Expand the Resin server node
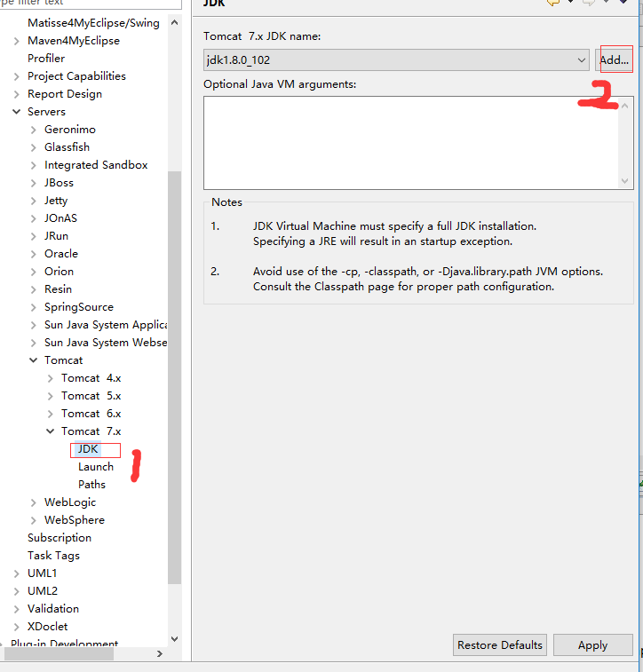The width and height of the screenshot is (643, 672). click(x=34, y=289)
